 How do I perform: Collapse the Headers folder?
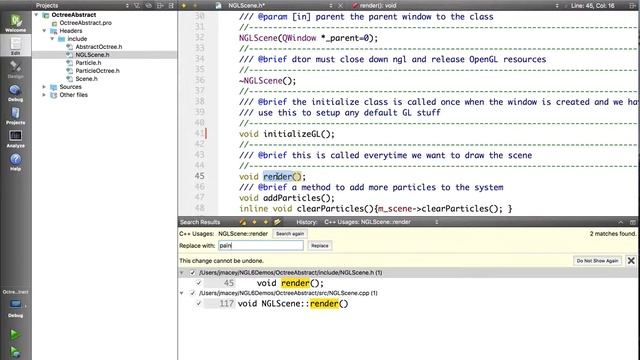click(x=44, y=31)
